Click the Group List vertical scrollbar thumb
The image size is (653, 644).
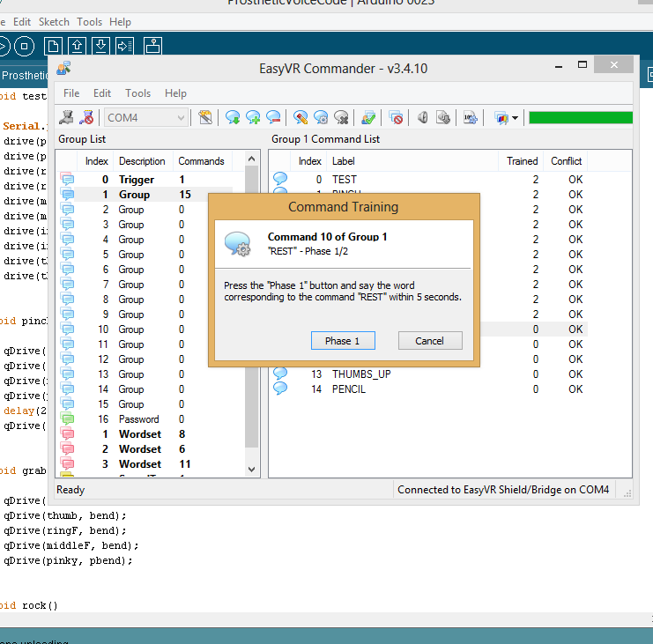[x=251, y=306]
